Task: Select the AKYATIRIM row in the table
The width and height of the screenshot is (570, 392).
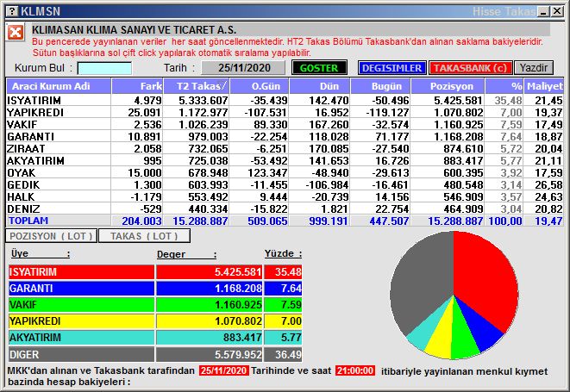Action: click(x=285, y=160)
